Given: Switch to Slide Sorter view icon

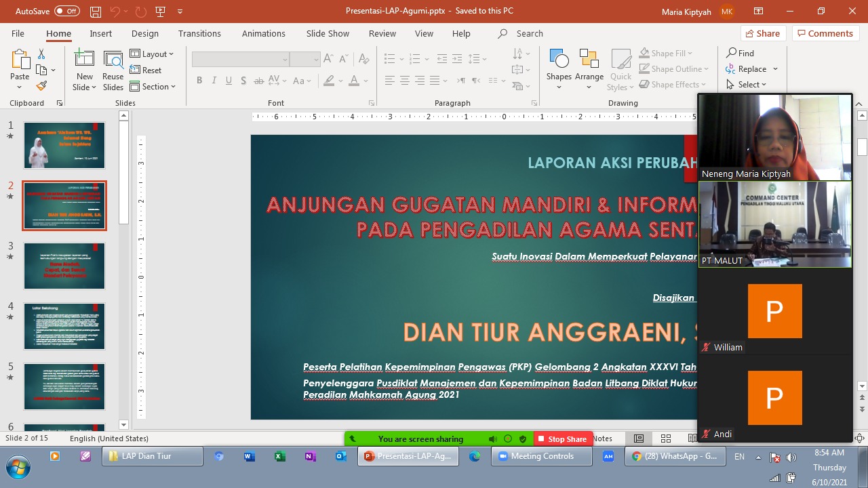Looking at the screenshot, I should tap(665, 439).
